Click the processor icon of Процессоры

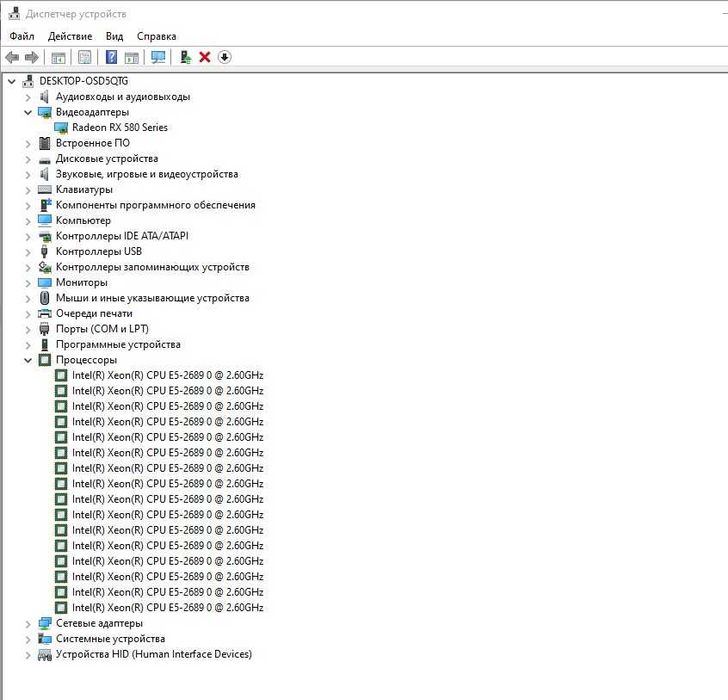point(45,360)
